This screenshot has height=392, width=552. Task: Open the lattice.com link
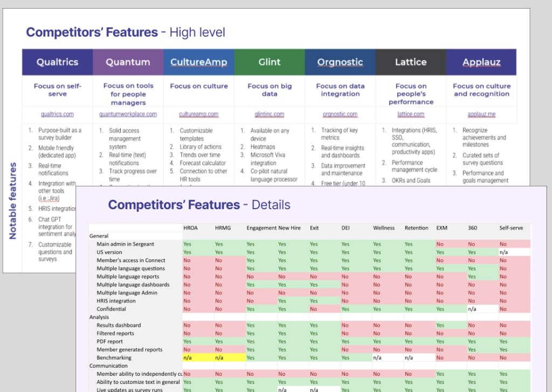pyautogui.click(x=411, y=114)
